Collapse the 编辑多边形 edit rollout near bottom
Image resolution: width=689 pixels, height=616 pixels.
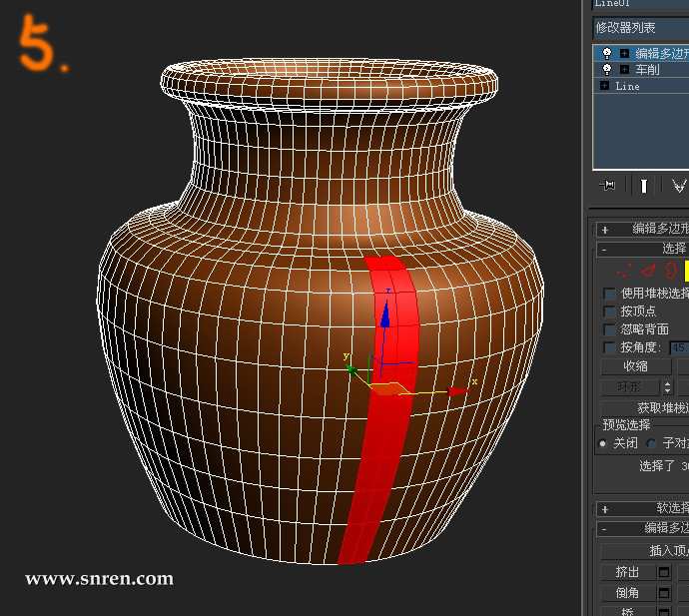pyautogui.click(x=643, y=528)
